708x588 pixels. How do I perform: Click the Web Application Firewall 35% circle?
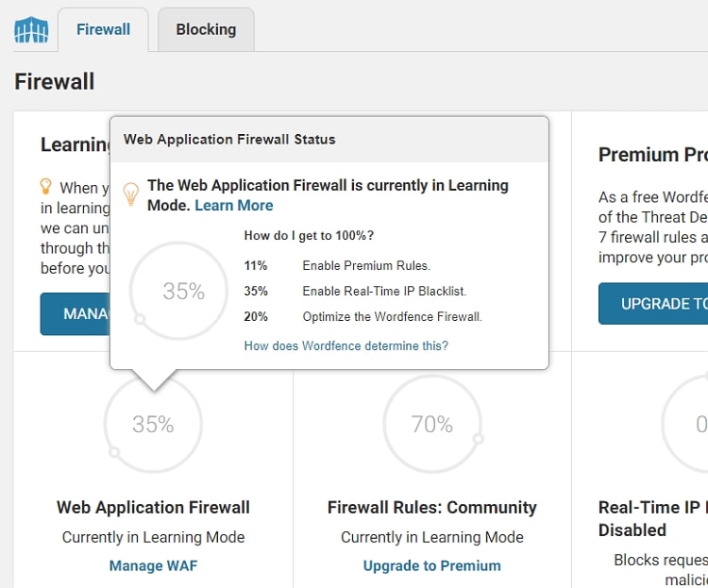point(153,424)
